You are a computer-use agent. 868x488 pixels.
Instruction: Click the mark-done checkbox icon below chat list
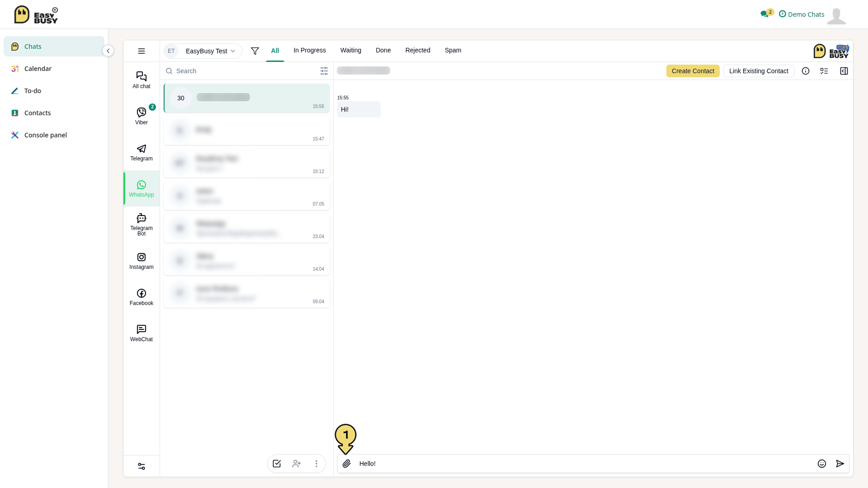277,464
